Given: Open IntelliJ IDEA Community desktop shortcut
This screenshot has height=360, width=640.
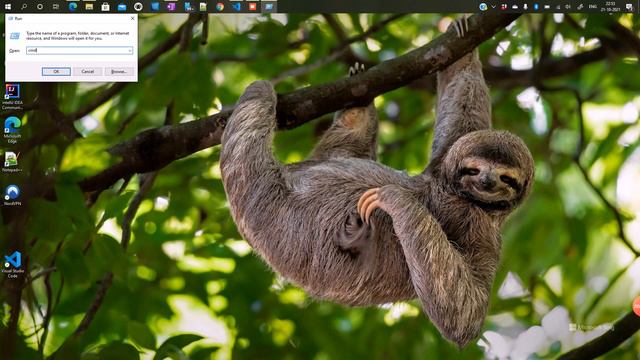Looking at the screenshot, I should (12, 97).
